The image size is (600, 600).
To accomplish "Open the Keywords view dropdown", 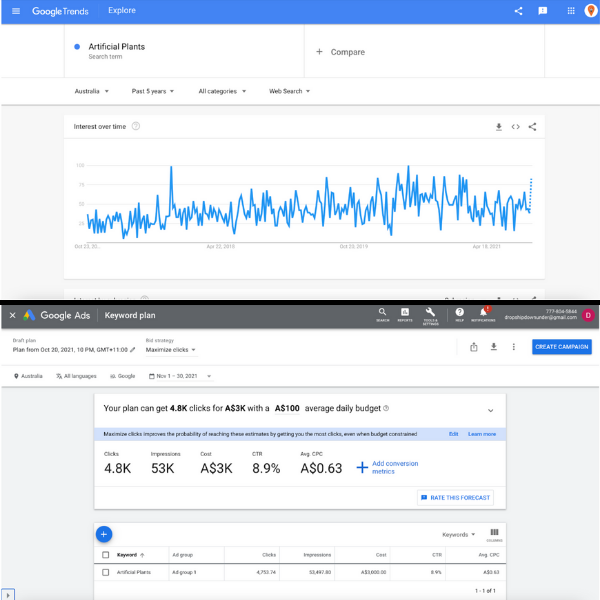I will pyautogui.click(x=458, y=535).
